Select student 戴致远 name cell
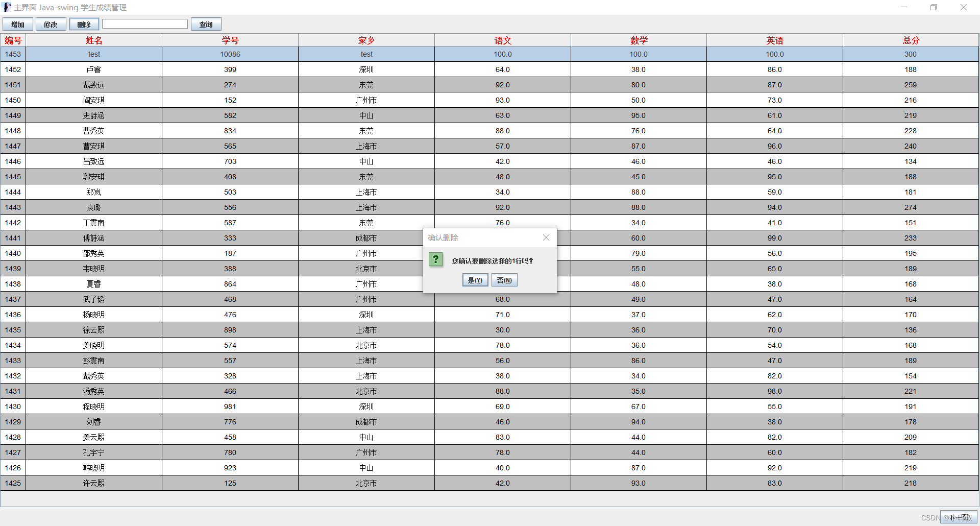Screen dimensions: 980x526 coord(94,85)
